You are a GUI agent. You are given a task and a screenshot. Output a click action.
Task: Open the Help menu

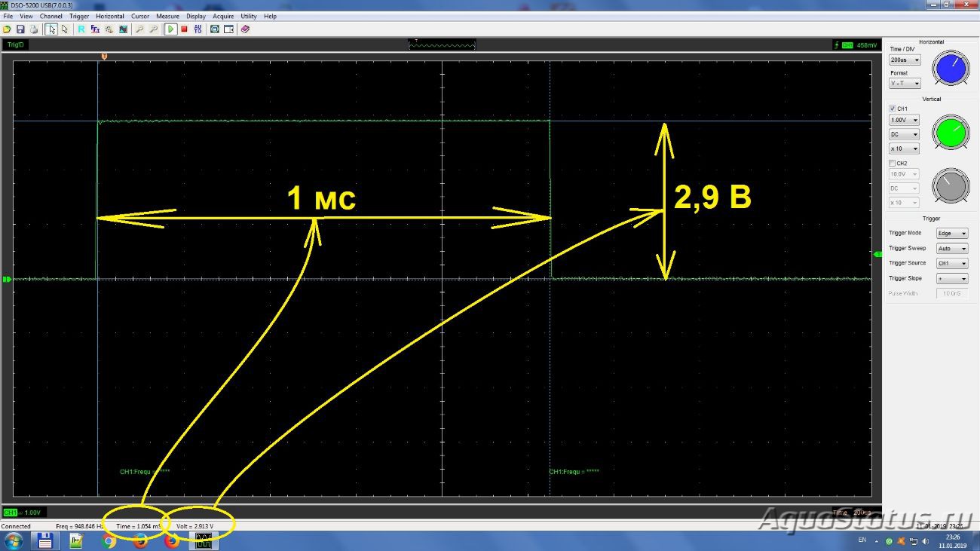(270, 16)
